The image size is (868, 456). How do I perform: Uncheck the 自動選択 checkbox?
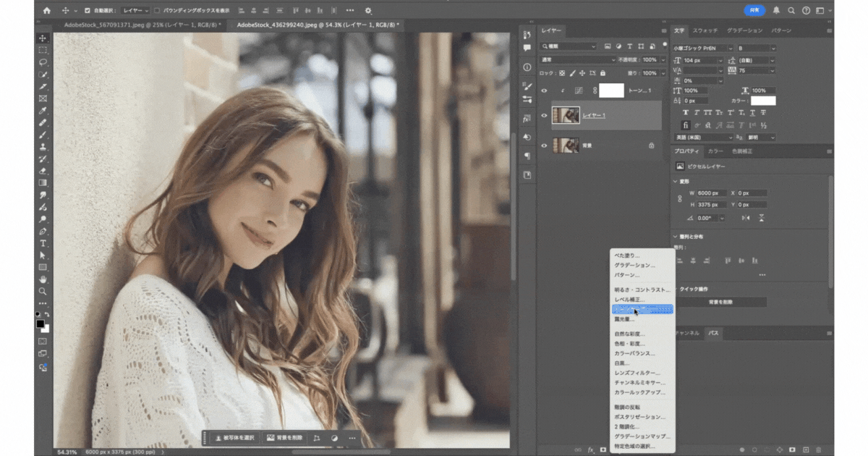point(88,11)
